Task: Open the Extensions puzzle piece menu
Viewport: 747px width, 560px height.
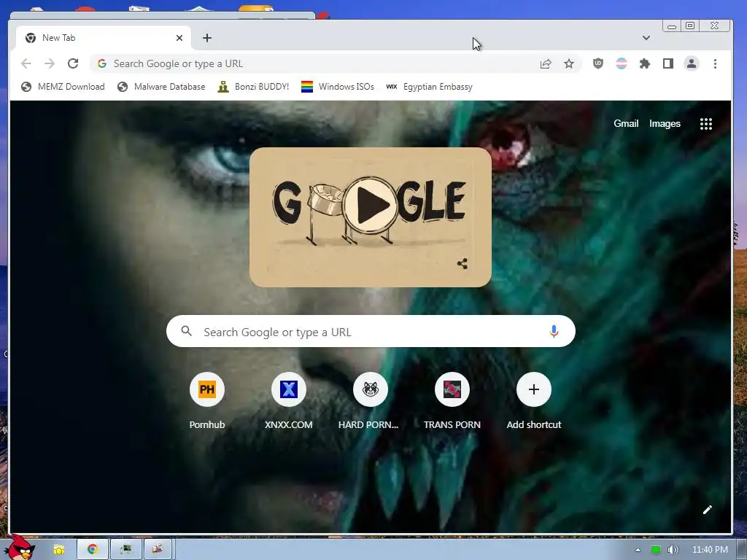Action: coord(645,63)
